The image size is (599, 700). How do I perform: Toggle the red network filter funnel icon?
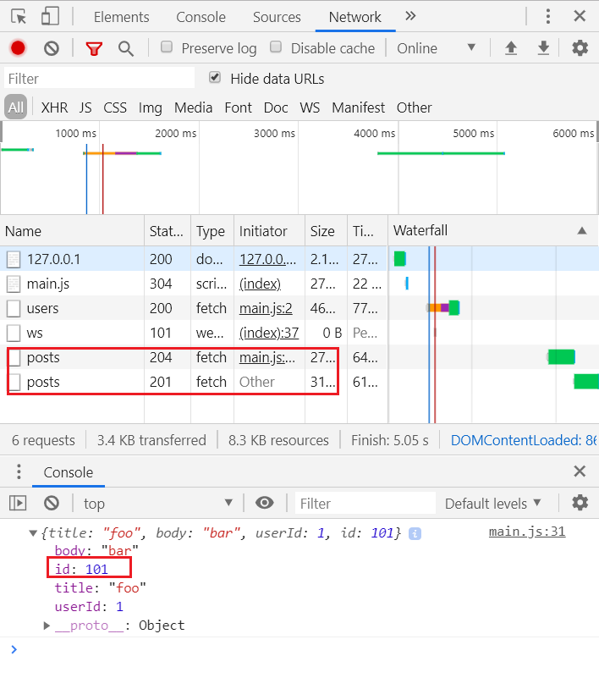[93, 48]
